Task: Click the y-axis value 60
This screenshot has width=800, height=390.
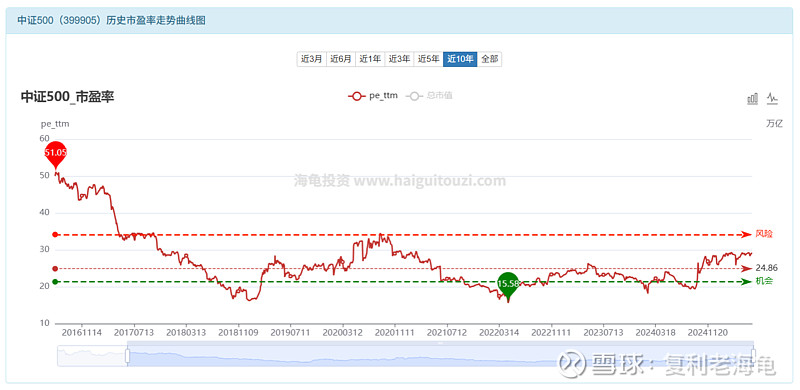Action: pyautogui.click(x=44, y=138)
